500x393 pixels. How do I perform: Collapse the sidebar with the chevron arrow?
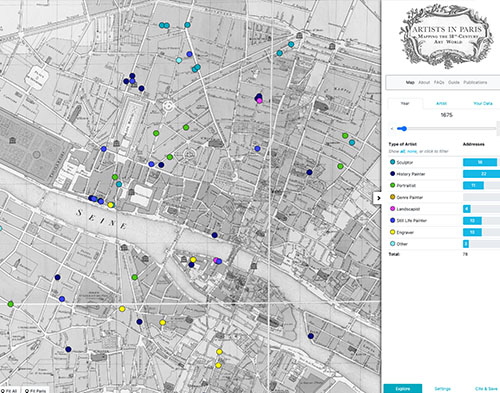click(x=378, y=198)
